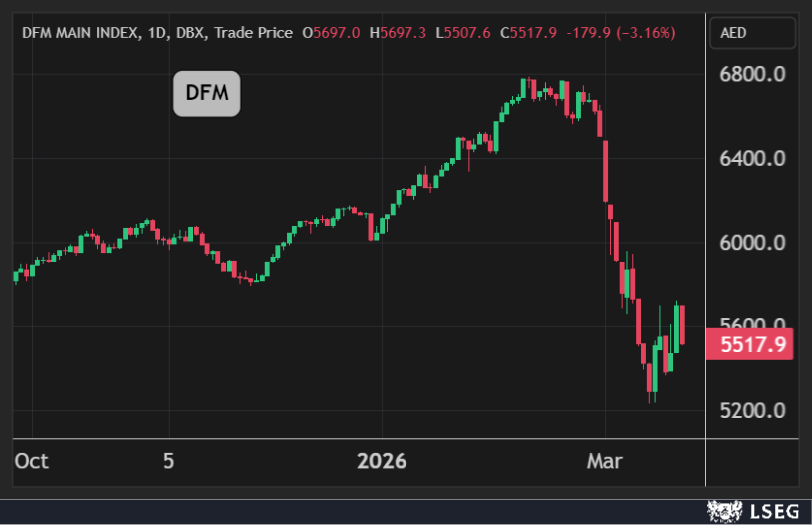The image size is (812, 525).
Task: Click the open value O5697.0
Action: [336, 33]
